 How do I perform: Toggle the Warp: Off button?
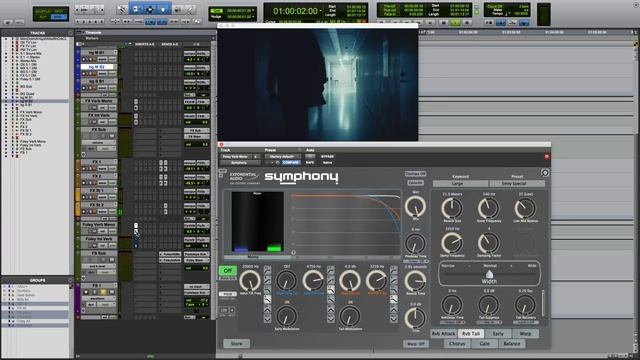click(x=416, y=344)
